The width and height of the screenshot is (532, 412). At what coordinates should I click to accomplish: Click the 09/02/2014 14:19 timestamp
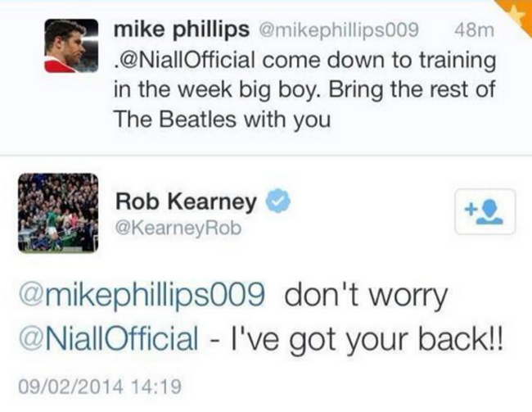click(x=100, y=387)
